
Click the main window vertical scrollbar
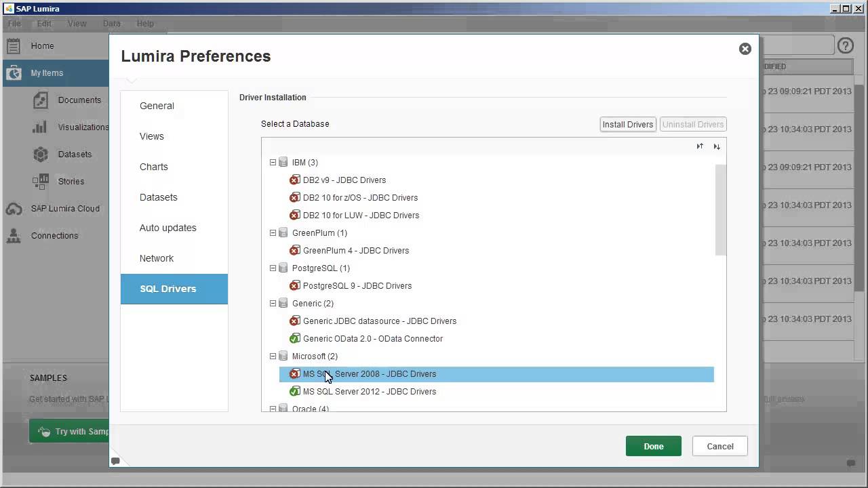point(860,186)
